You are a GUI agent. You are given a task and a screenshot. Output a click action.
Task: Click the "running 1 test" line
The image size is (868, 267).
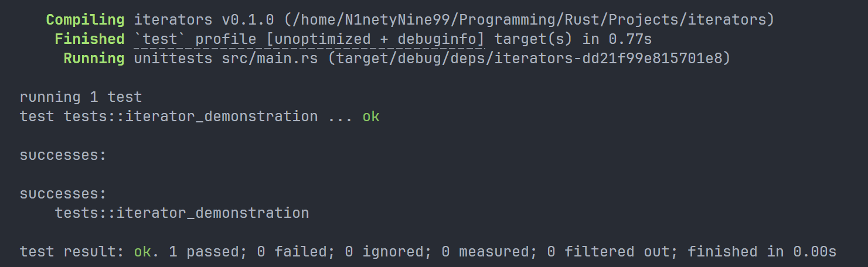(x=81, y=97)
